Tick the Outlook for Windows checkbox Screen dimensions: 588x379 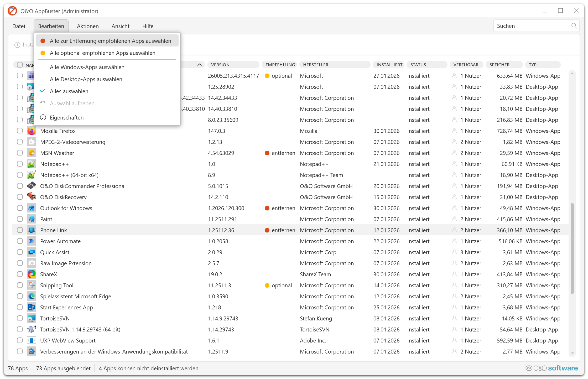pyautogui.click(x=20, y=208)
